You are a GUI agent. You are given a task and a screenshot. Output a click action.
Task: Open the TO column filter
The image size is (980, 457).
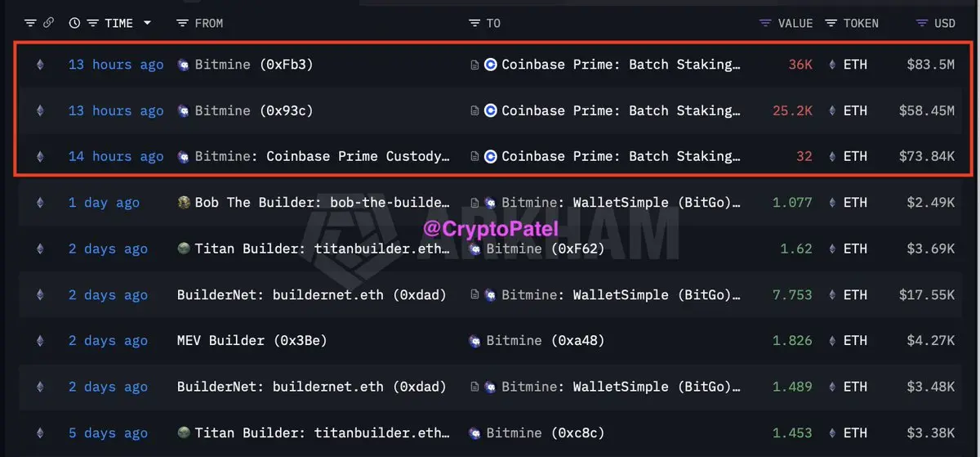pos(474,23)
